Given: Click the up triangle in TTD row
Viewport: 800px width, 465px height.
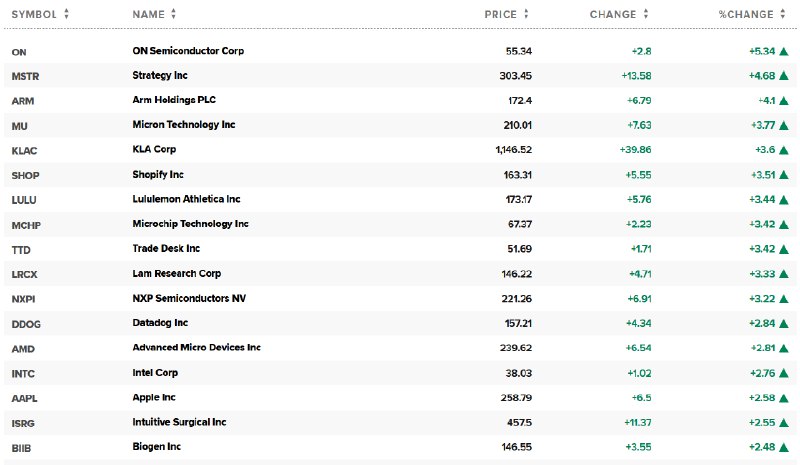Looking at the screenshot, I should pyautogui.click(x=784, y=249).
